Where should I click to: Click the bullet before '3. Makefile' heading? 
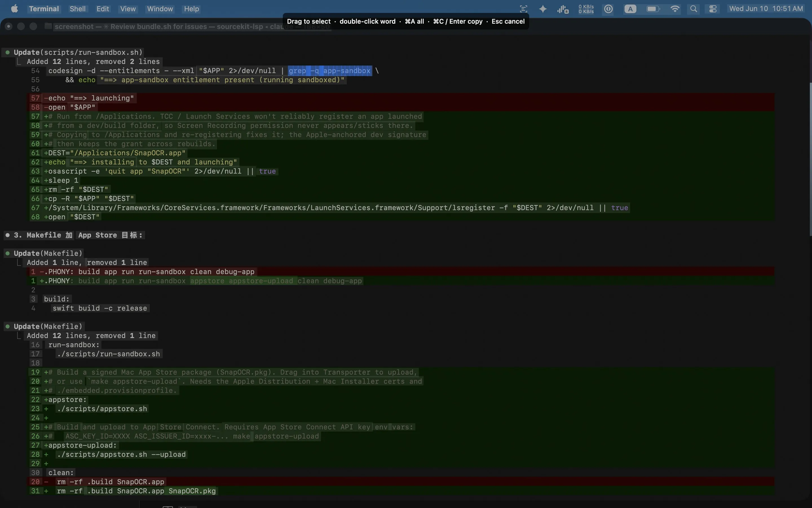pyautogui.click(x=7, y=235)
